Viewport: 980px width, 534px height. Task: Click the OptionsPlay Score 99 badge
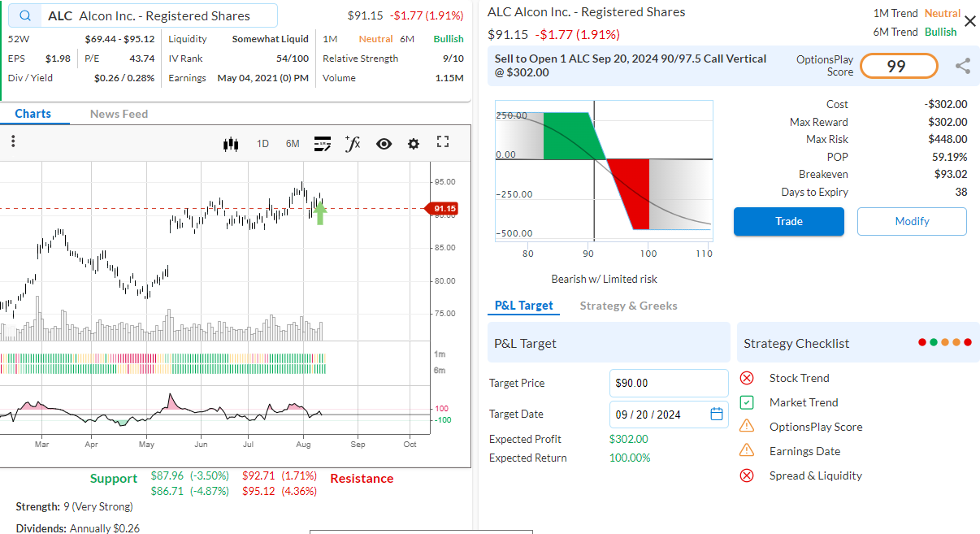coord(899,66)
